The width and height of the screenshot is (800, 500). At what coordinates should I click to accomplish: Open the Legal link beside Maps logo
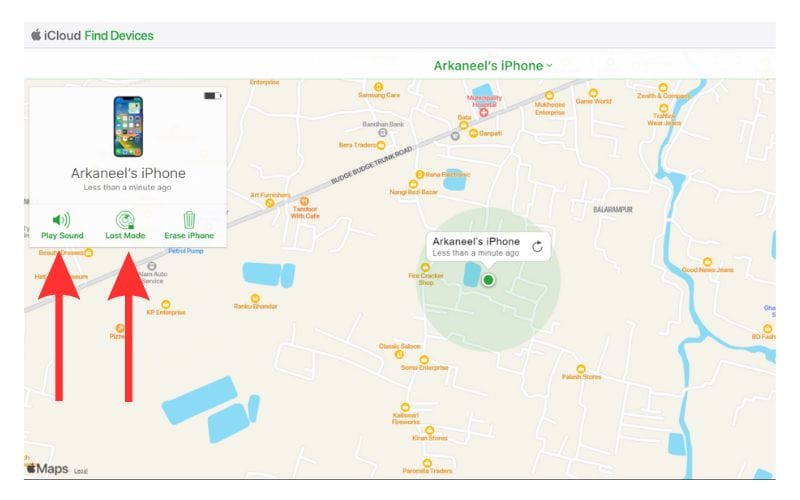(80, 470)
